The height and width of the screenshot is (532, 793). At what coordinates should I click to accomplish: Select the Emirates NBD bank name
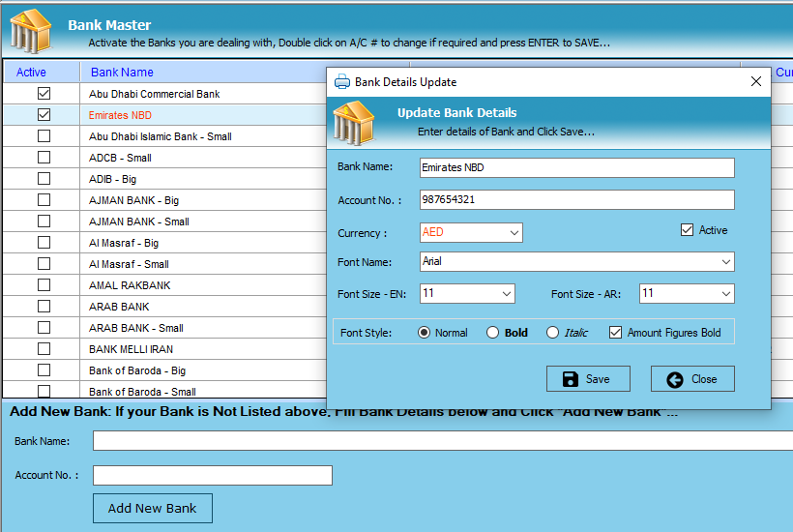(120, 115)
